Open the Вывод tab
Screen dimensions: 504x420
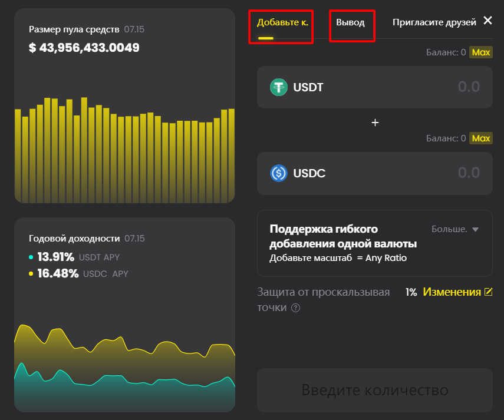pyautogui.click(x=351, y=23)
